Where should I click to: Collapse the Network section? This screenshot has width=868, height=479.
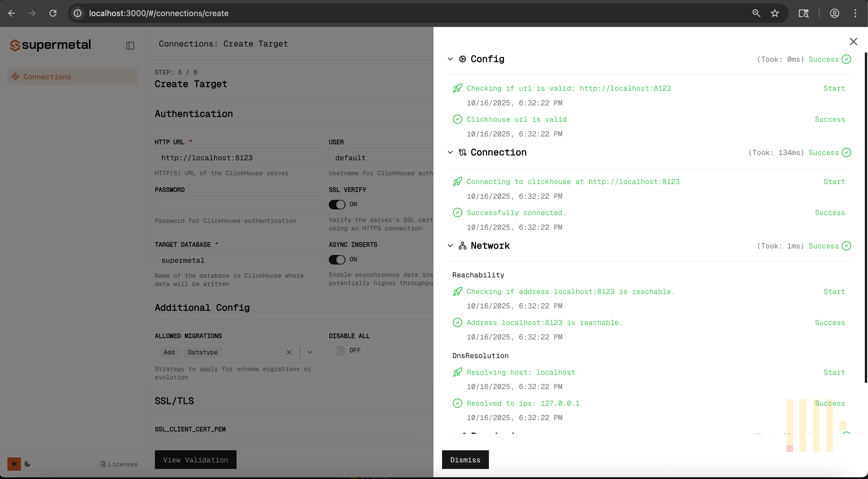[x=450, y=246]
